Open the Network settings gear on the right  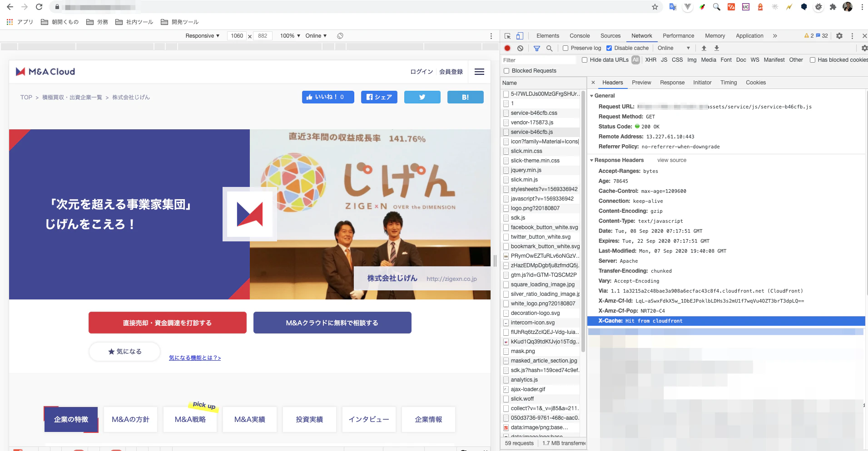863,48
